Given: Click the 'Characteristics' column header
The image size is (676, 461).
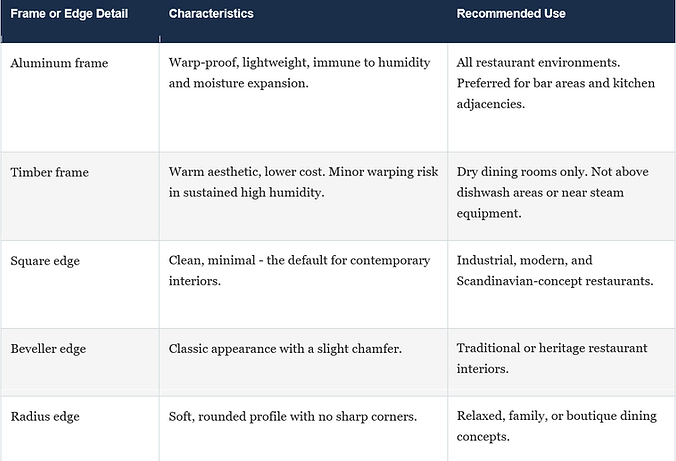Looking at the screenshot, I should coord(211,14).
